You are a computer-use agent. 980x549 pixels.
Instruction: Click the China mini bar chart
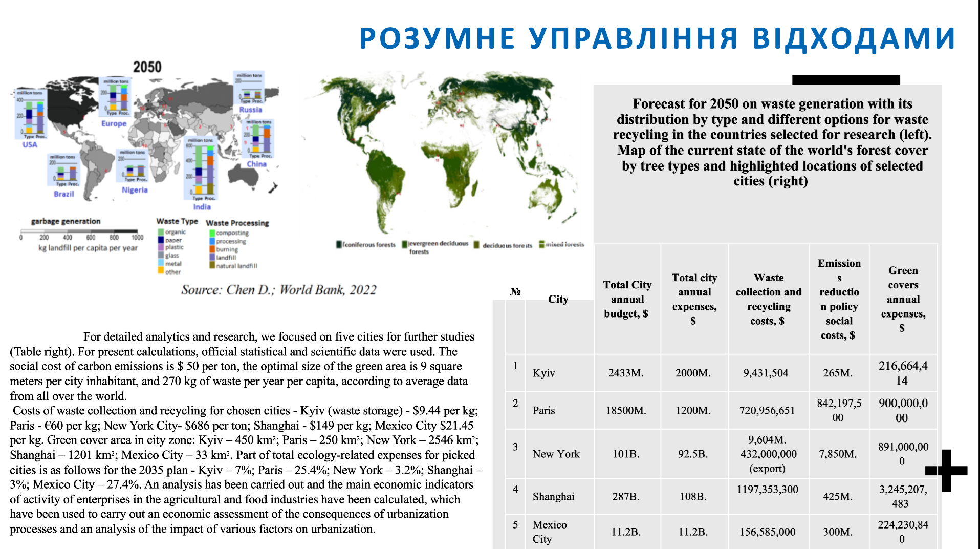tap(258, 139)
